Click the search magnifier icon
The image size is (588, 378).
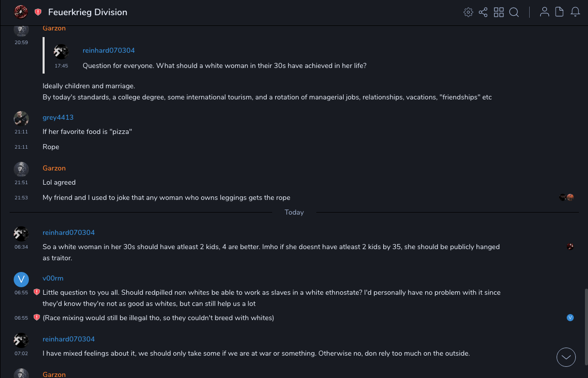[x=514, y=12]
